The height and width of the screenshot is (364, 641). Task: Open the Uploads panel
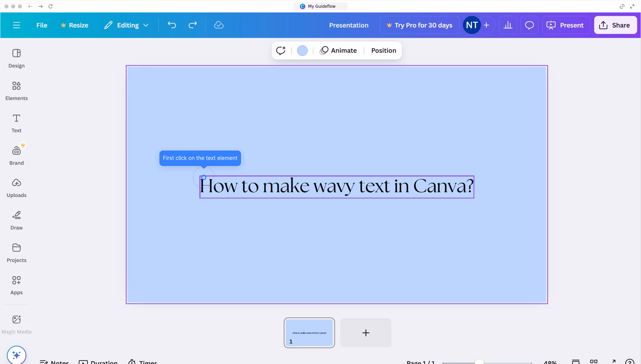coord(17,188)
